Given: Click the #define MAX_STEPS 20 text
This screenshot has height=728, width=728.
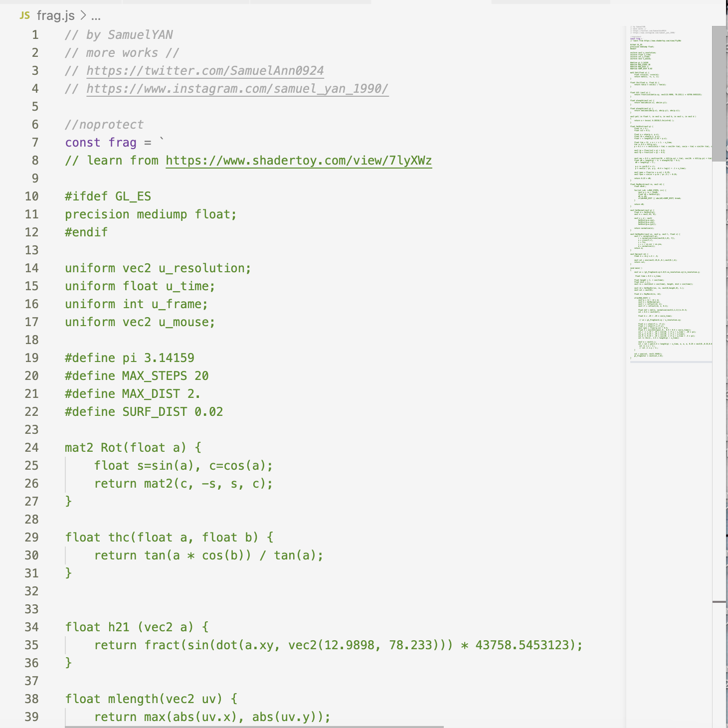Looking at the screenshot, I should (x=137, y=375).
